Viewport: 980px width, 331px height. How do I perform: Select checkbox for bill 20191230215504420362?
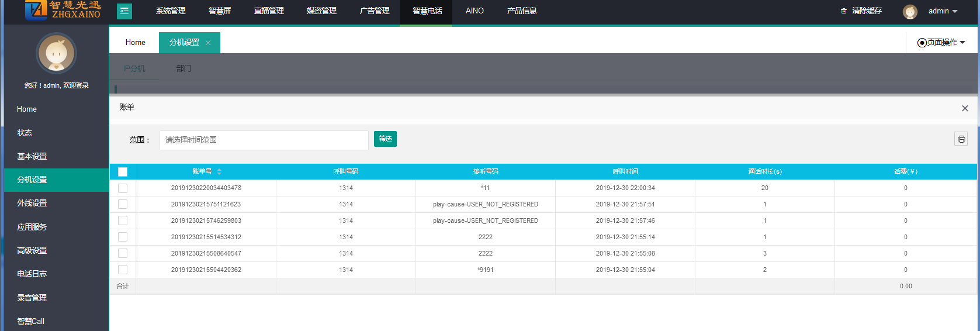pos(123,270)
